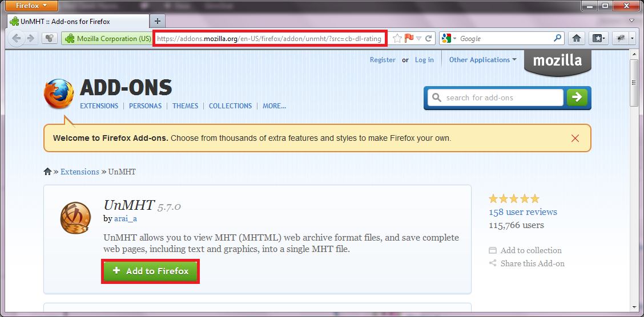Open author arai_a profile link
644x317 pixels.
125,218
